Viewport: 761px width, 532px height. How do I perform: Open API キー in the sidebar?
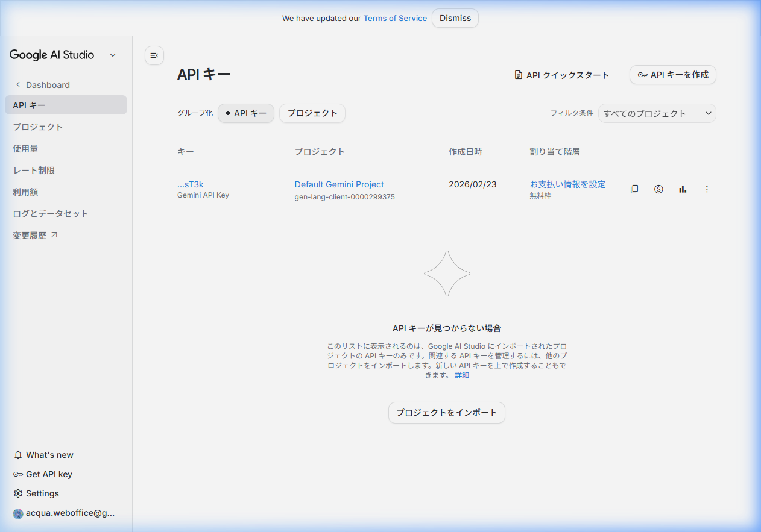click(x=66, y=105)
